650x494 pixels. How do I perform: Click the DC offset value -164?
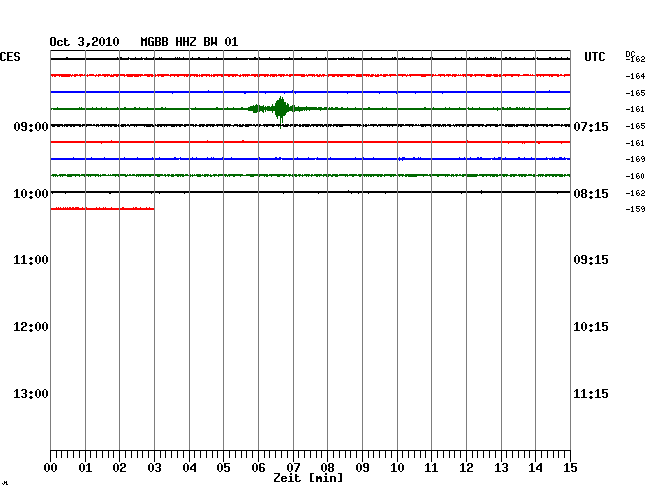click(635, 76)
